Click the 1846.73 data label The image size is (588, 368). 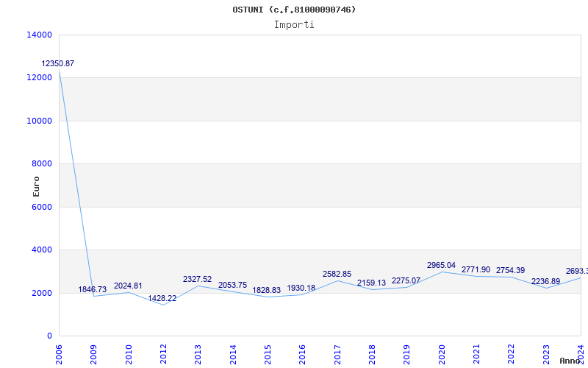coord(93,289)
